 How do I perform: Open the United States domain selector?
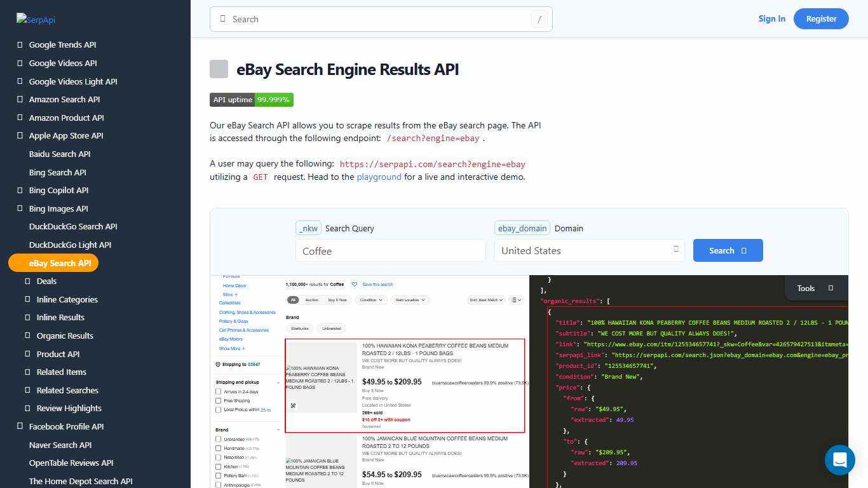click(588, 250)
